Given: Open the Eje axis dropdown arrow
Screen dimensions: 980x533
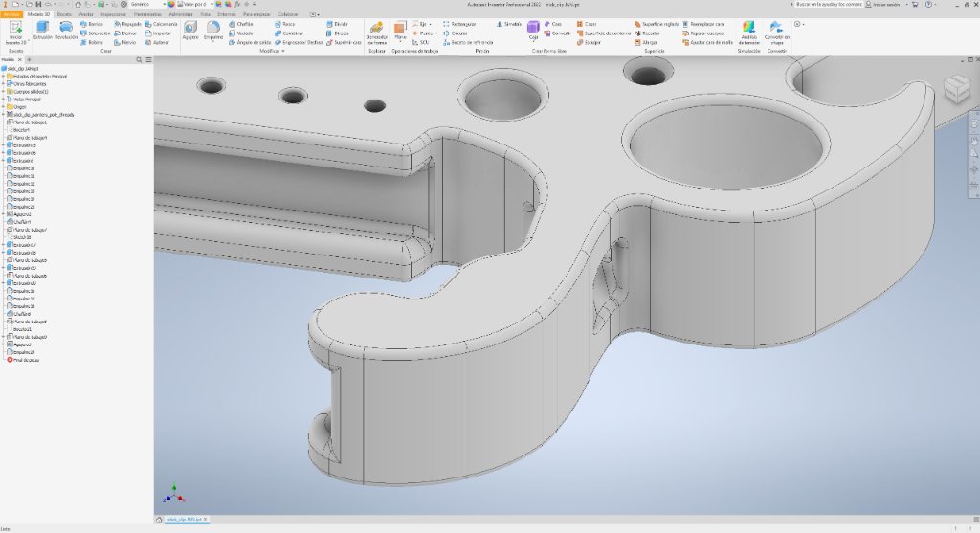Looking at the screenshot, I should pyautogui.click(x=430, y=24).
